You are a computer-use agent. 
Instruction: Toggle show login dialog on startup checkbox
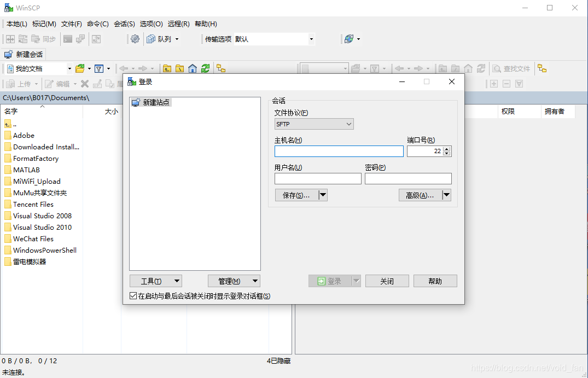(133, 296)
